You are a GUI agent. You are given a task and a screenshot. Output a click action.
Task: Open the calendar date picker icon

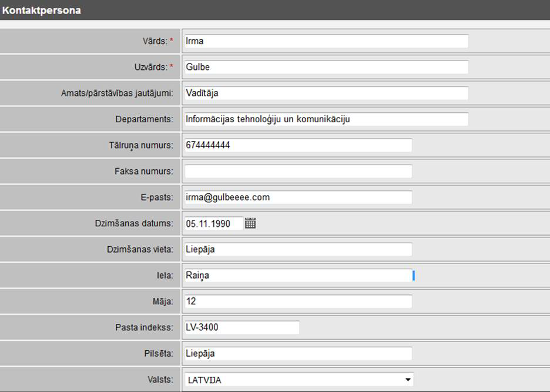(x=250, y=223)
